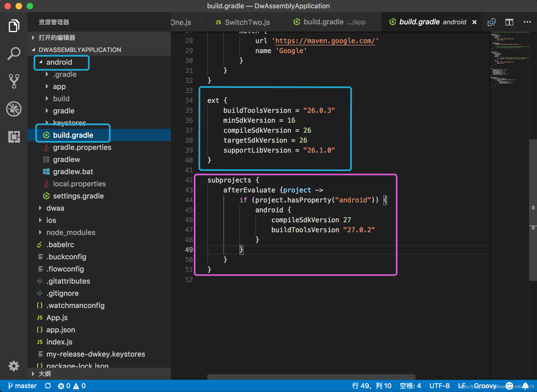This screenshot has width=537, height=392.
Task: Open App.js file
Action: pyautogui.click(x=99, y=317)
